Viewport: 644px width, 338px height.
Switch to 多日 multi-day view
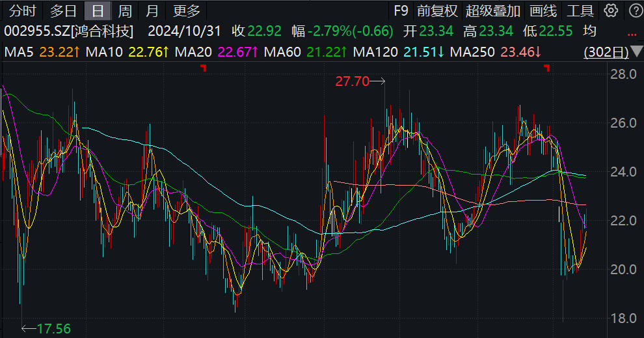pyautogui.click(x=63, y=10)
